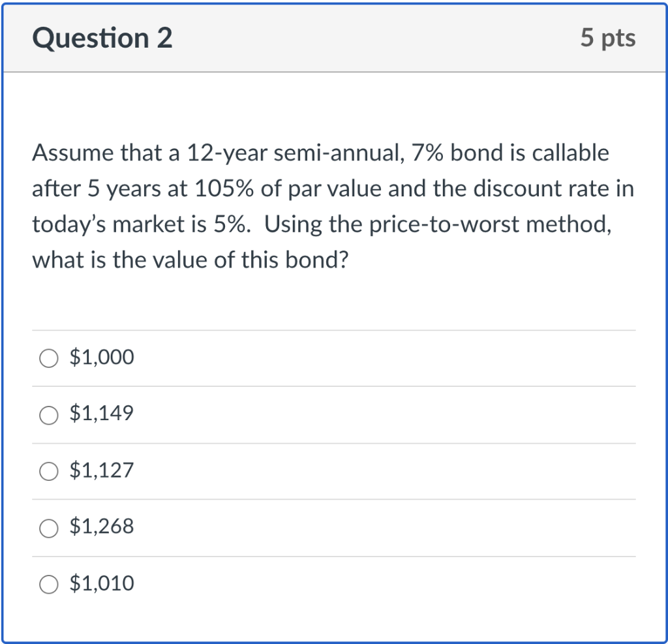Choose the $1,149 answer radio button
Screen dimensions: 668x644
tap(49, 415)
